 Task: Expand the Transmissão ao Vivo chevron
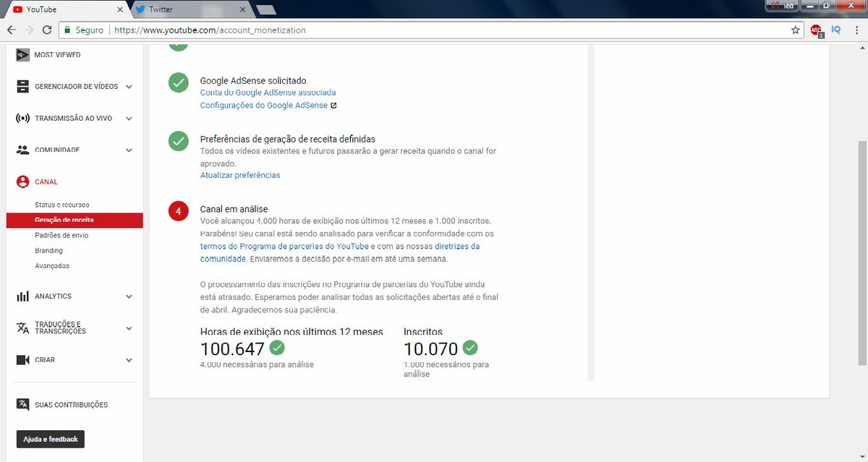tap(129, 119)
